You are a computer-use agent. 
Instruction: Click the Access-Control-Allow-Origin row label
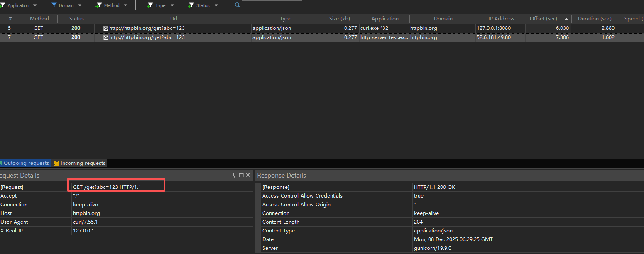(296, 205)
